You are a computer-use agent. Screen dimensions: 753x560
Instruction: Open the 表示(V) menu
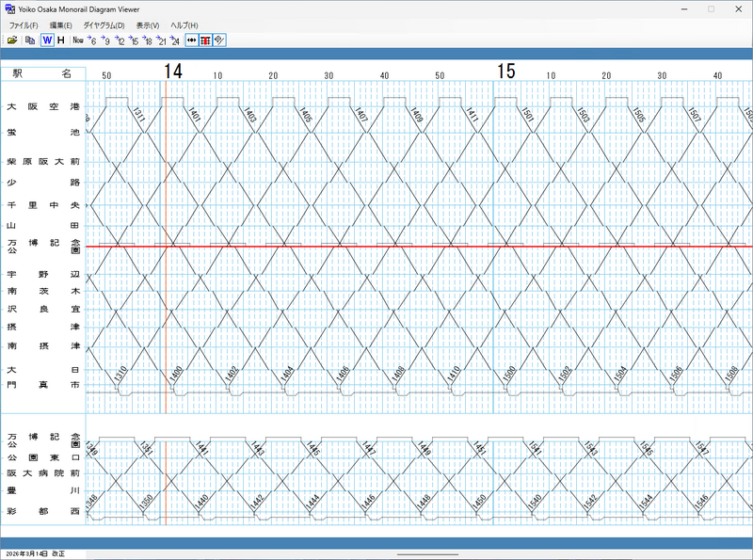click(147, 24)
